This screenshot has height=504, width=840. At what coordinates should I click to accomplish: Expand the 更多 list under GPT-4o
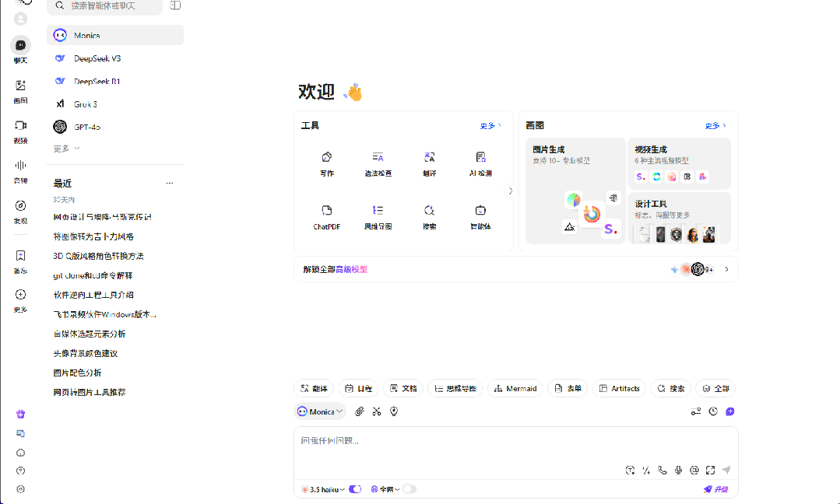[62, 150]
